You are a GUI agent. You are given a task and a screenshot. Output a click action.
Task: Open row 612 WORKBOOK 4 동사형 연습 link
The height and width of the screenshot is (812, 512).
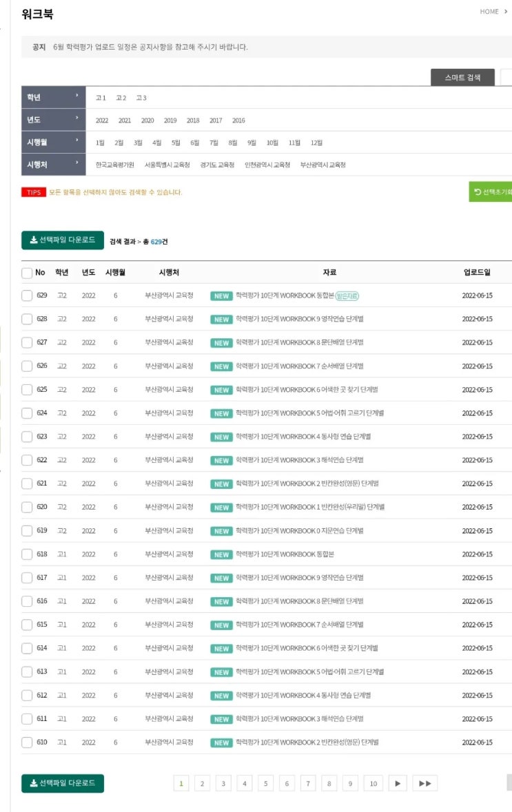pyautogui.click(x=303, y=696)
